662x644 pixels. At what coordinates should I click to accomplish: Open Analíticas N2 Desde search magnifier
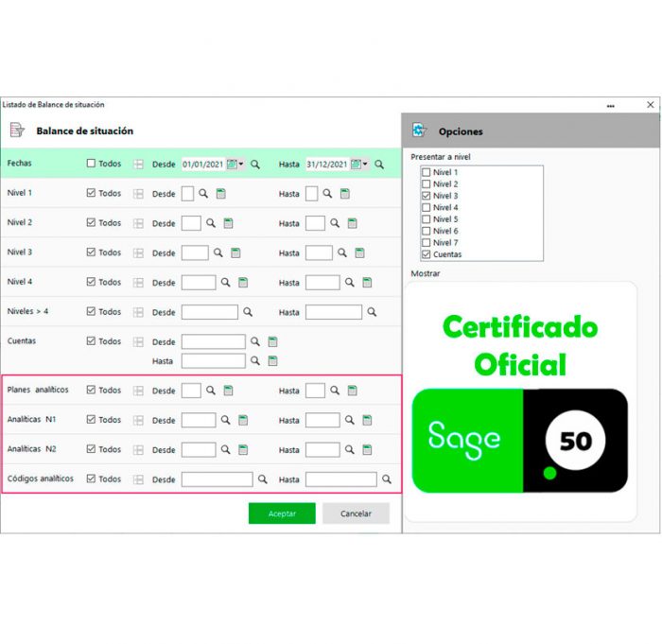coord(226,449)
